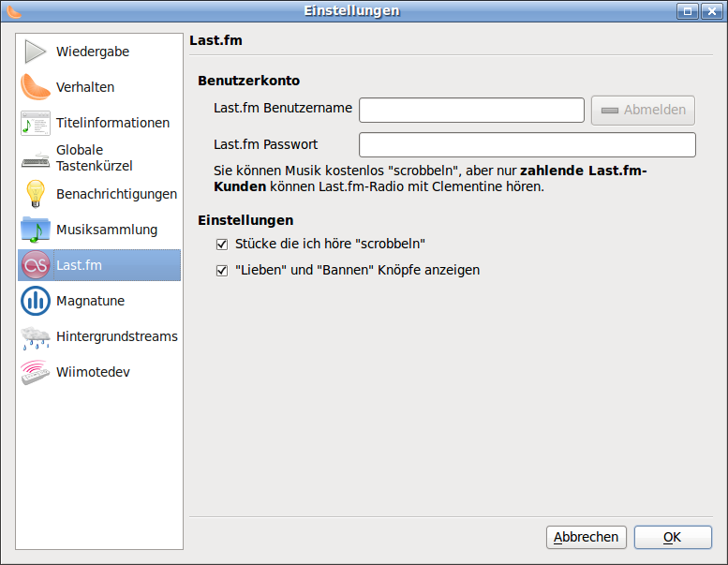
Task: Open the Magnatune settings page
Action: [99, 301]
